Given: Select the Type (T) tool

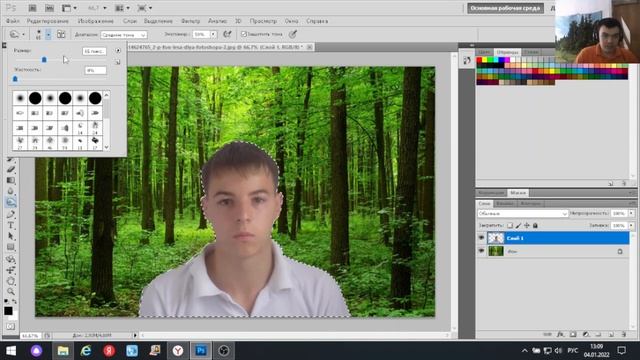Looking at the screenshot, I should click(11, 225).
